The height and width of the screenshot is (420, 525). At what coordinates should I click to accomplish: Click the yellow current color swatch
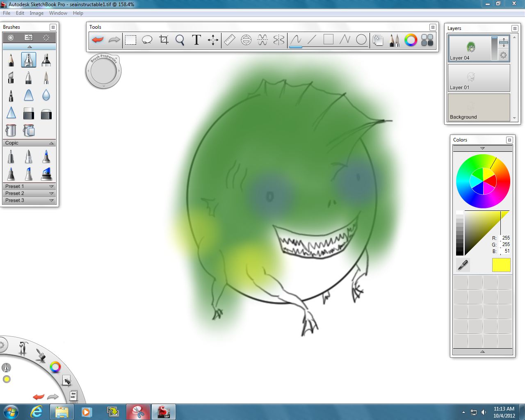(501, 265)
